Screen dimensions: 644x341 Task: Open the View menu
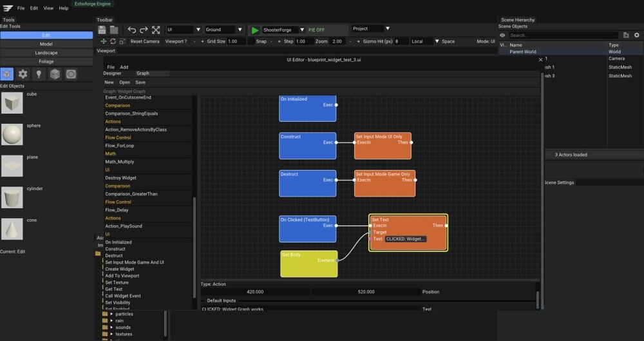click(48, 8)
